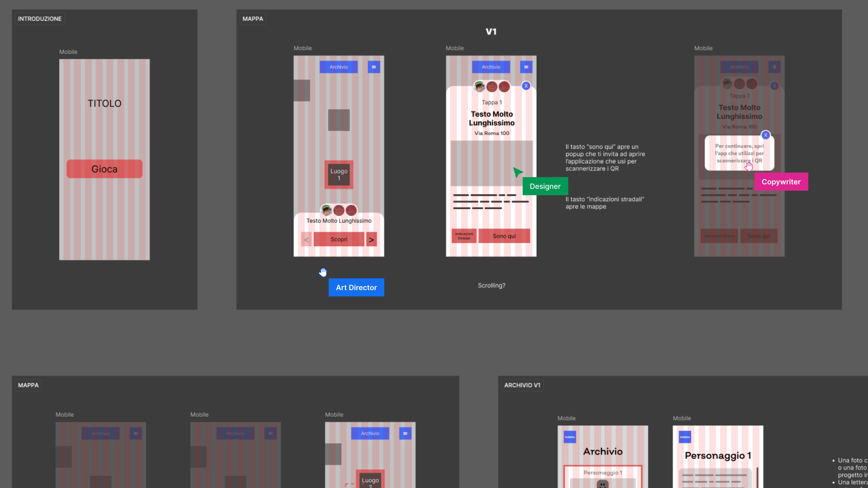Select the Per continuare popup message
This screenshot has width=868, height=488.
pyautogui.click(x=739, y=153)
